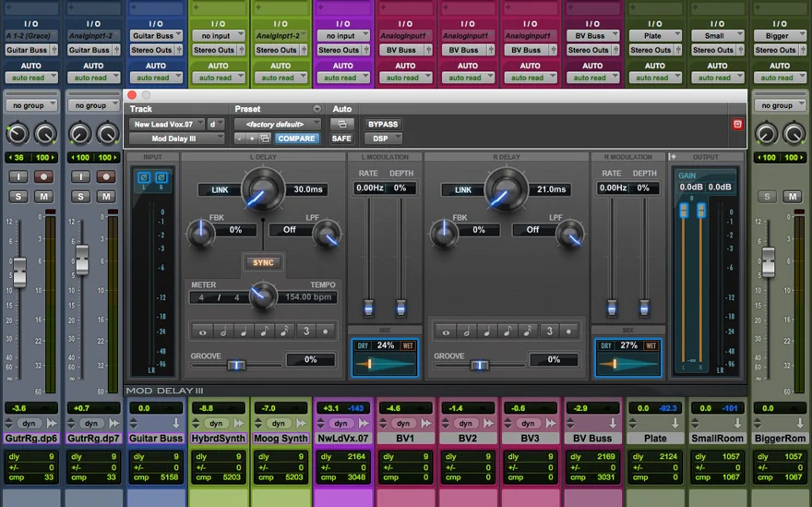Mute the BiggerRom track
The height and width of the screenshot is (507, 812).
pyautogui.click(x=793, y=197)
